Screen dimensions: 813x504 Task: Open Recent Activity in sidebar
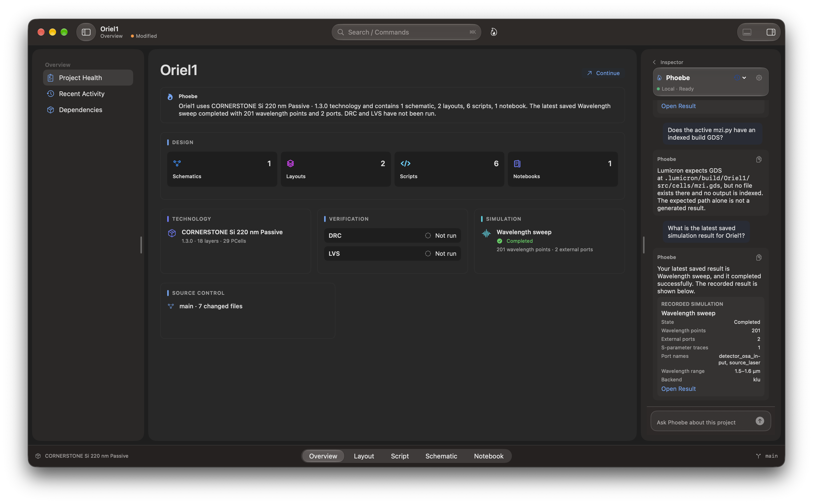pyautogui.click(x=88, y=94)
